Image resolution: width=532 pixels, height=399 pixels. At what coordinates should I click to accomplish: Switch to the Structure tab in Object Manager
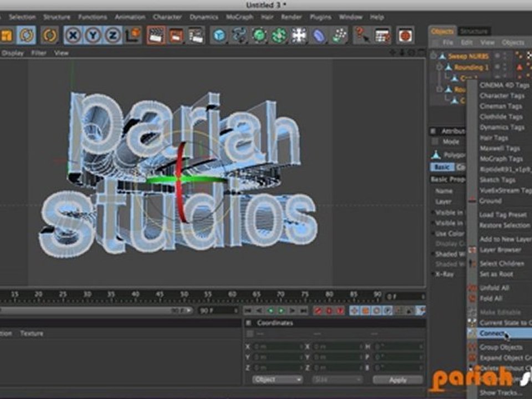point(474,32)
